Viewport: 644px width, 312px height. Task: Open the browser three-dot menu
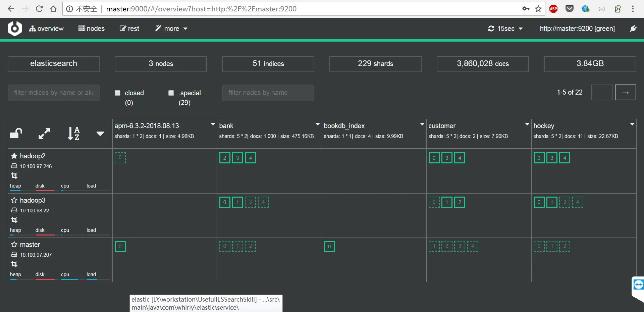coord(633,9)
